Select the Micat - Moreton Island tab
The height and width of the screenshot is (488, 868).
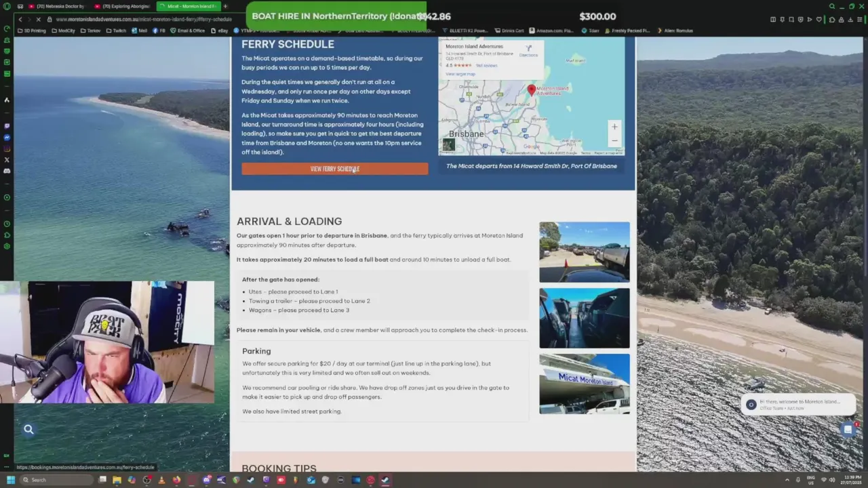click(x=189, y=6)
